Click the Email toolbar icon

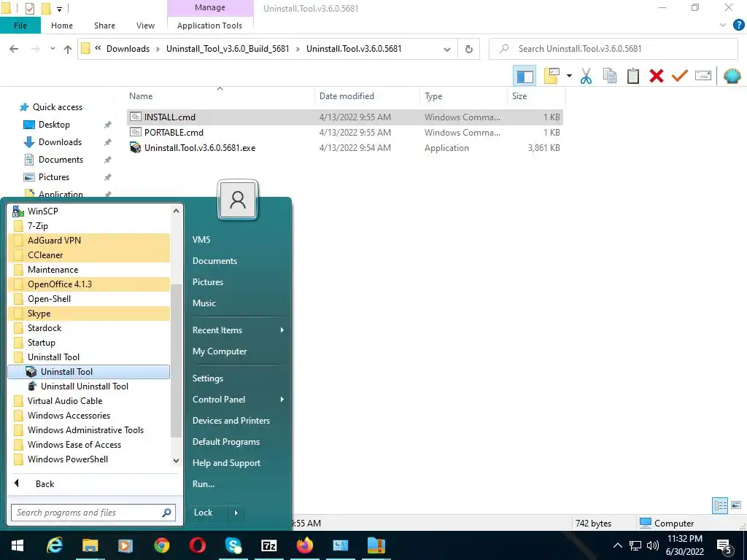click(703, 76)
